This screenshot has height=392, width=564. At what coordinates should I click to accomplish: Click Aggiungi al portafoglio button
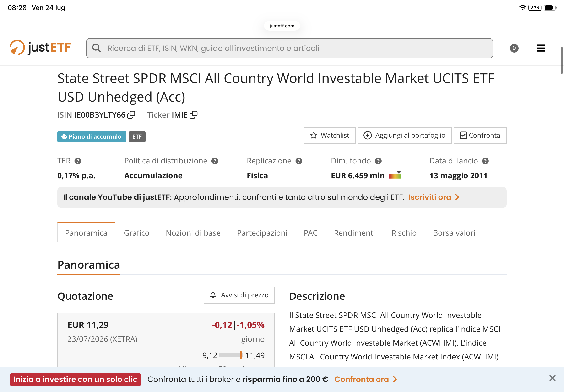coord(404,135)
